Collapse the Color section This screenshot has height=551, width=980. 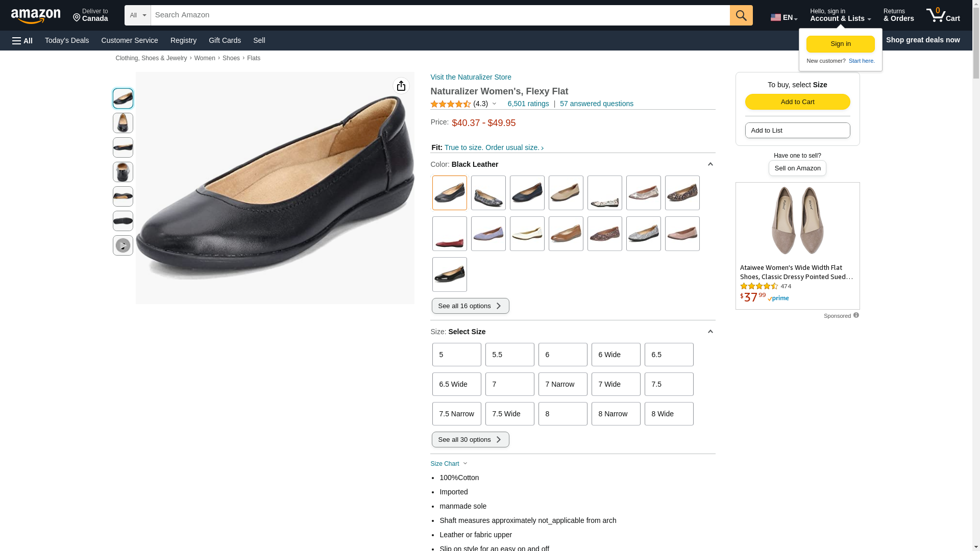[x=710, y=164]
